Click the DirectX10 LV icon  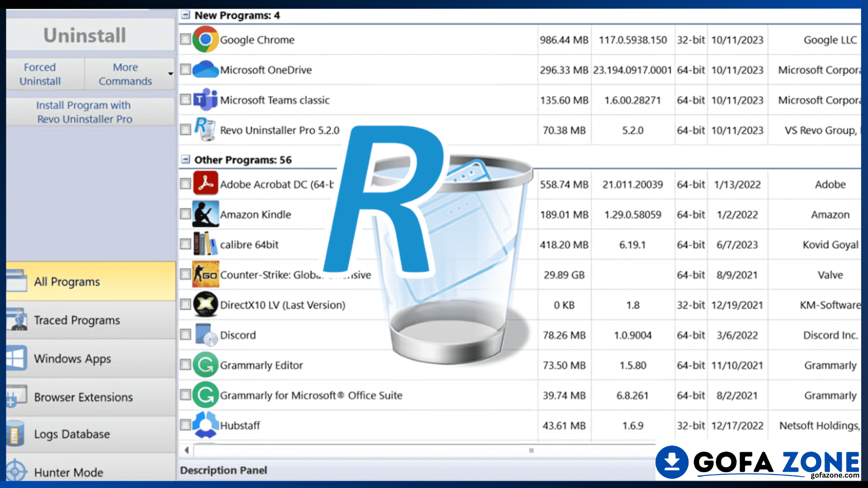click(x=205, y=305)
